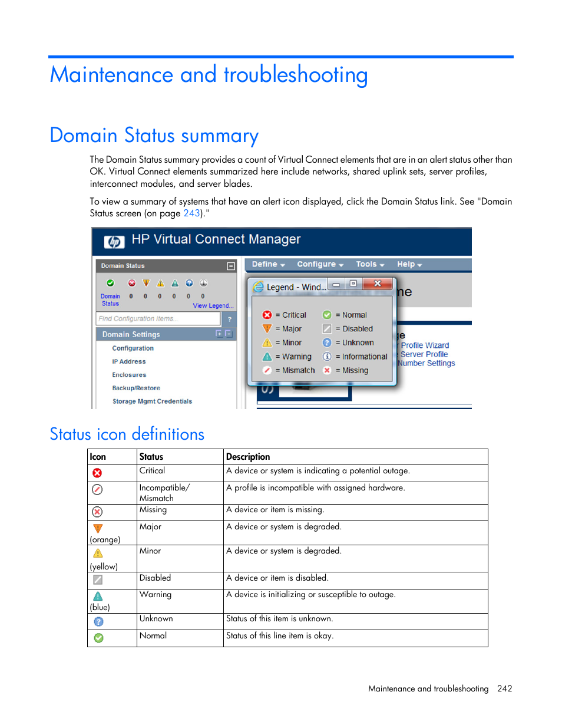
Task: Open the Server Profile link
Action: coord(424,354)
